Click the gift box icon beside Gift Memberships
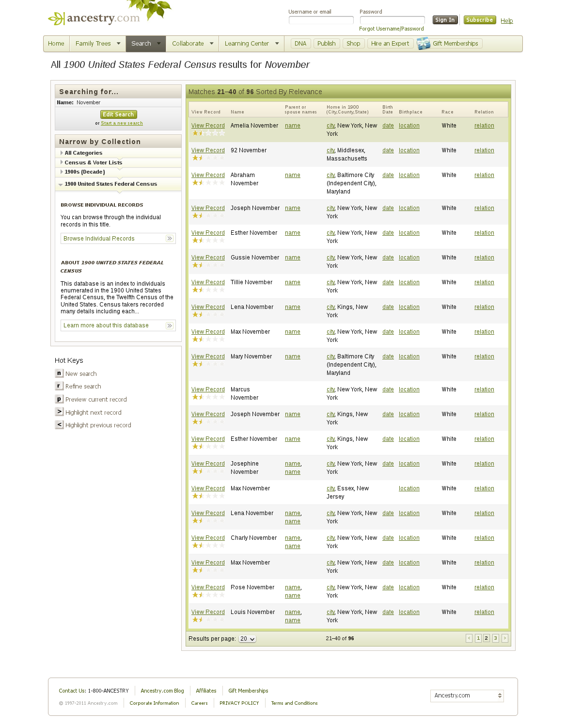Viewport: 566px width, 728px height. pos(423,44)
